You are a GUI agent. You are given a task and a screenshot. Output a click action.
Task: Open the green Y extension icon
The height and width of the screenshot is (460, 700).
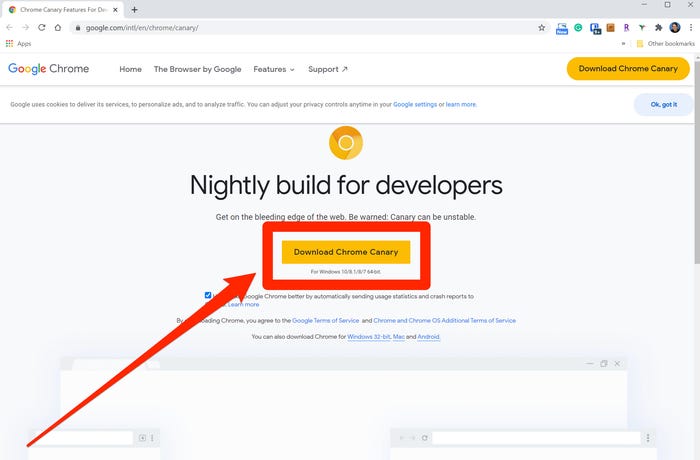click(642, 28)
